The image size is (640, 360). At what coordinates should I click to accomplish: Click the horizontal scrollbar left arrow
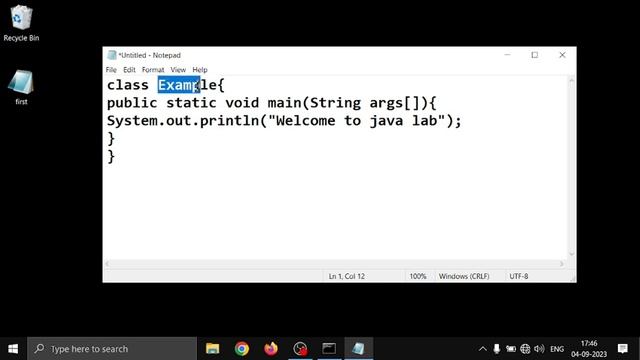click(x=107, y=264)
